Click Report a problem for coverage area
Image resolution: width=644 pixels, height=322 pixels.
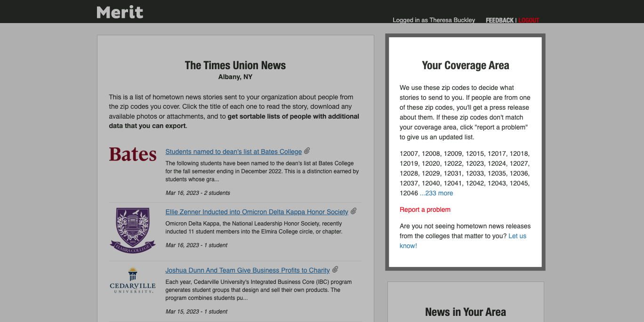tap(425, 209)
